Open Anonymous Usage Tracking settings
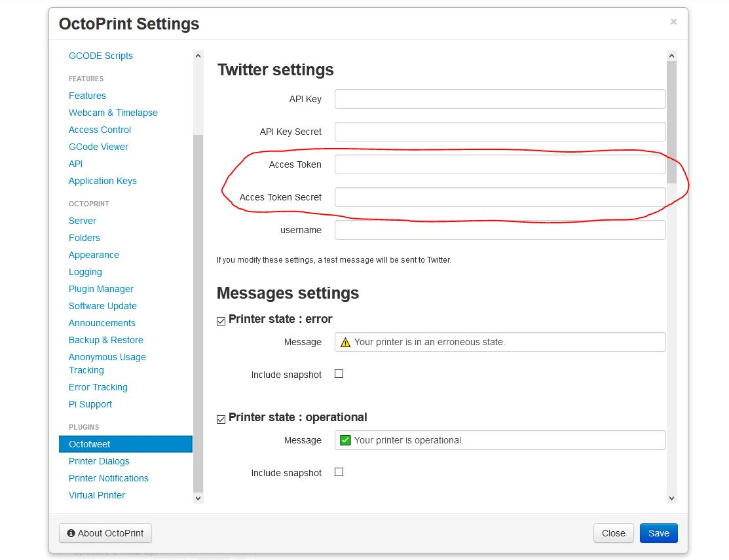729x560 pixels. click(x=107, y=364)
